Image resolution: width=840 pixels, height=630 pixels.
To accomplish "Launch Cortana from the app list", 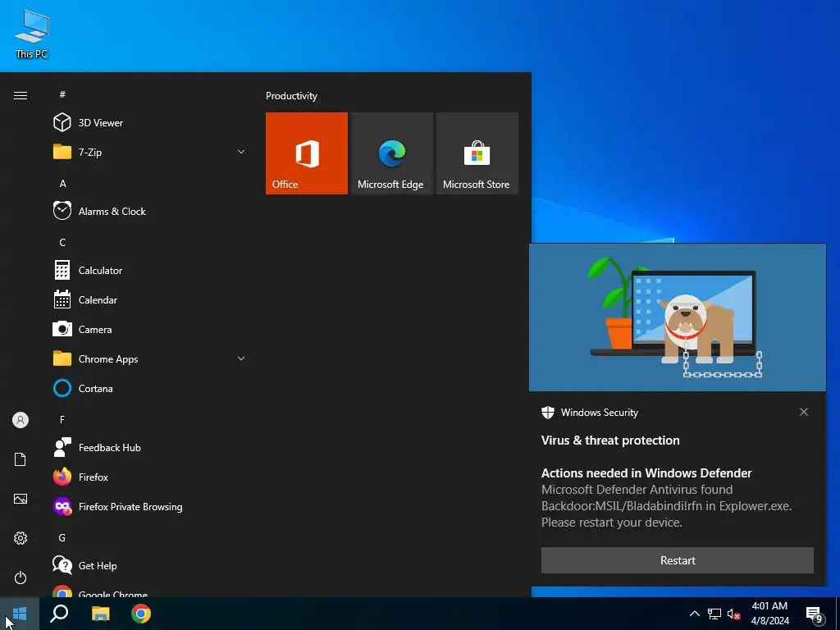I will (x=150, y=388).
